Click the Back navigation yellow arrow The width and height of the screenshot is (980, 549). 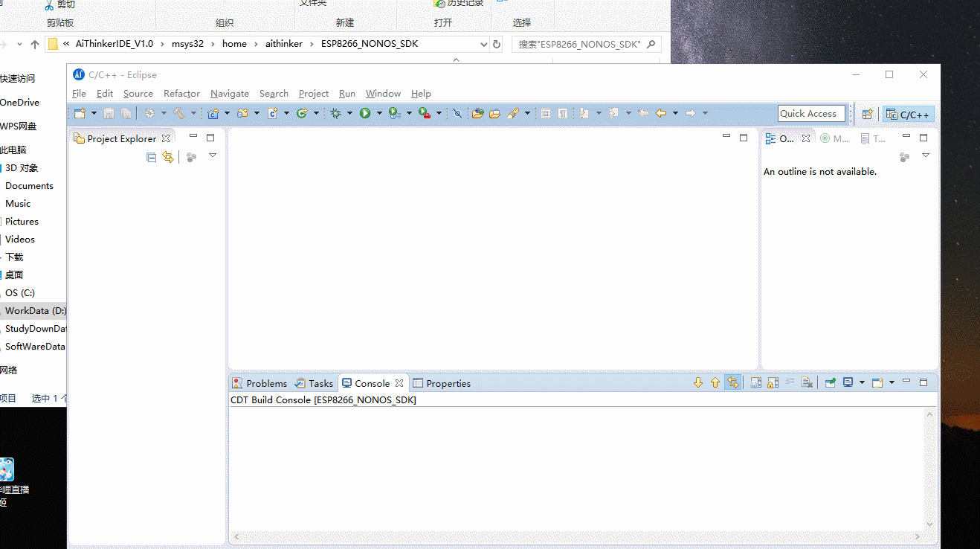point(660,113)
